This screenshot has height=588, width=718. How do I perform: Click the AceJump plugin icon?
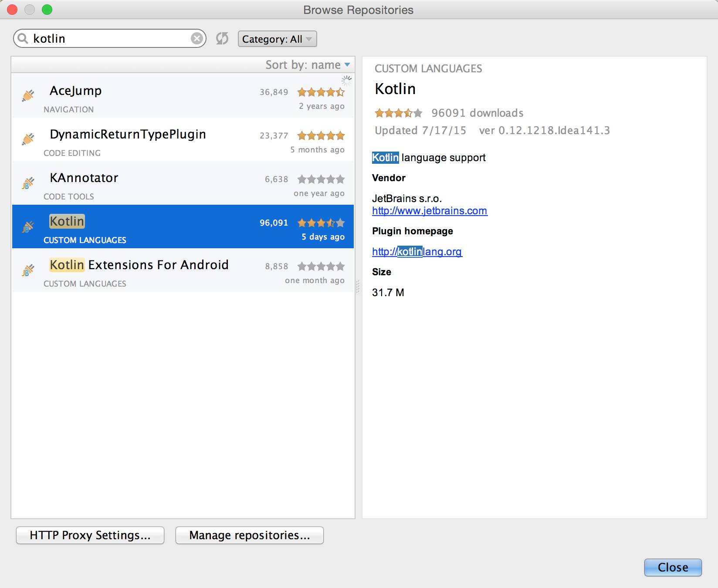[x=28, y=95]
